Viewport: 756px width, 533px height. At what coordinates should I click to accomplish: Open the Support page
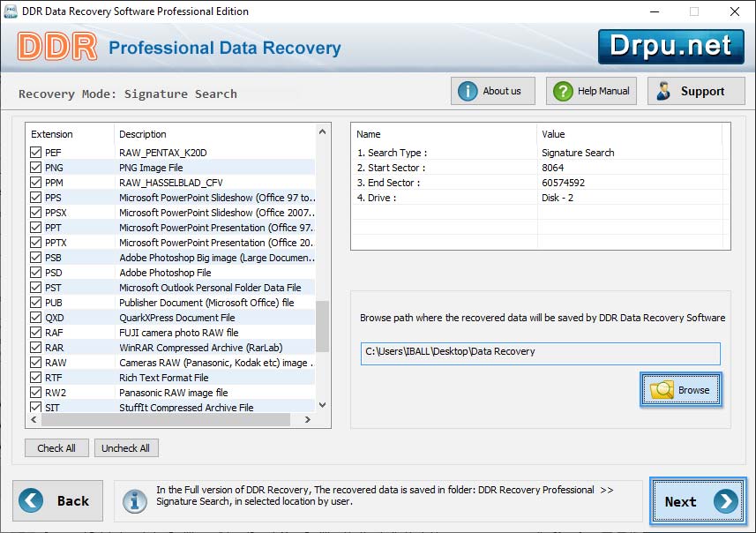pos(696,91)
